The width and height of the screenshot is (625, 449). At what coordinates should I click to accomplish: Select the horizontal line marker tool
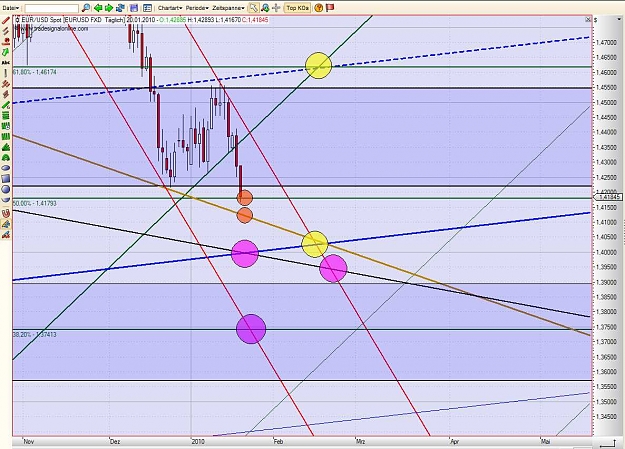click(6, 41)
